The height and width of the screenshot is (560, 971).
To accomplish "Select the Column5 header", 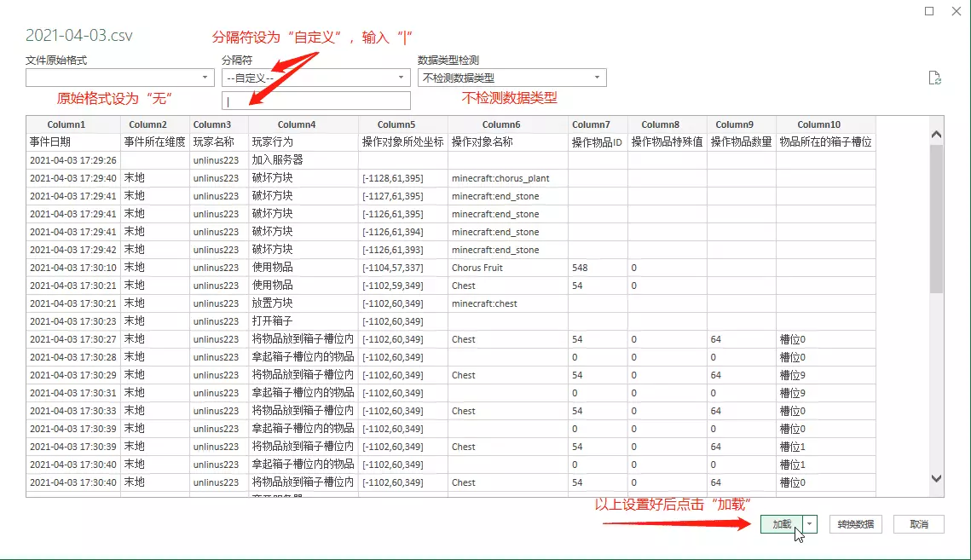I will (x=403, y=124).
